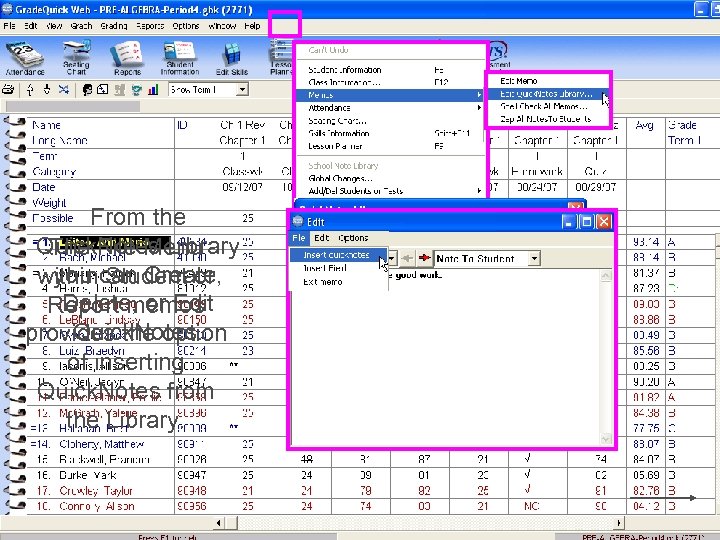Click the Edit Skills icon
Viewport: 720px width, 540px height.
click(232, 58)
